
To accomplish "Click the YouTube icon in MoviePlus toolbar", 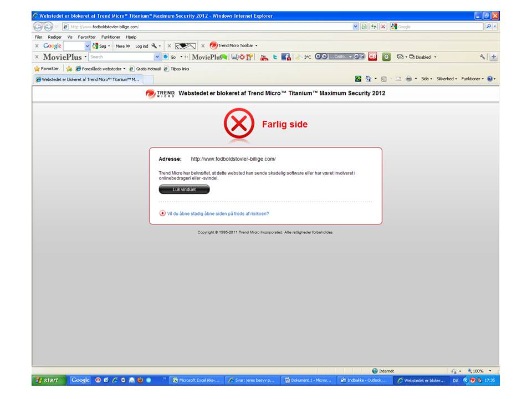I will coord(264,57).
